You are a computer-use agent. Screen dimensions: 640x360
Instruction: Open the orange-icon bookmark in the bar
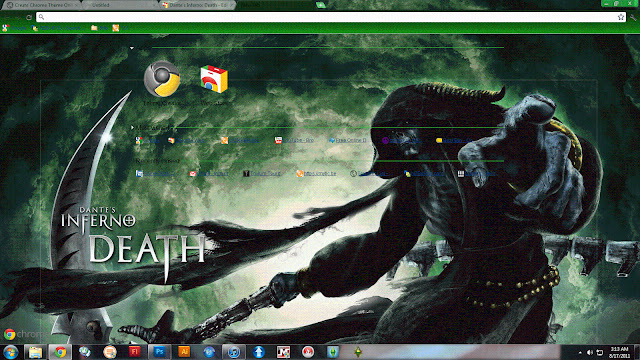120,28
